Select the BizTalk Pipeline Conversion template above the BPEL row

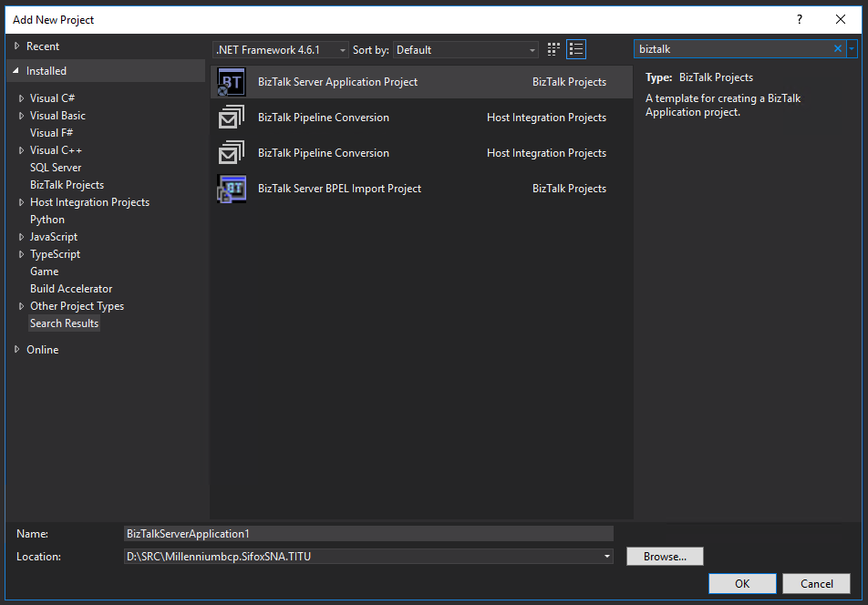coord(324,153)
